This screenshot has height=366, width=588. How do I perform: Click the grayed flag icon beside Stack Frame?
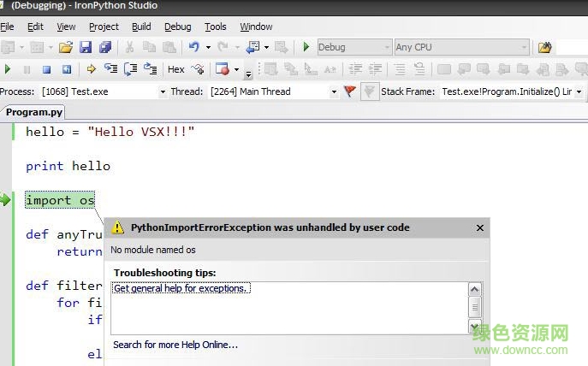click(370, 91)
